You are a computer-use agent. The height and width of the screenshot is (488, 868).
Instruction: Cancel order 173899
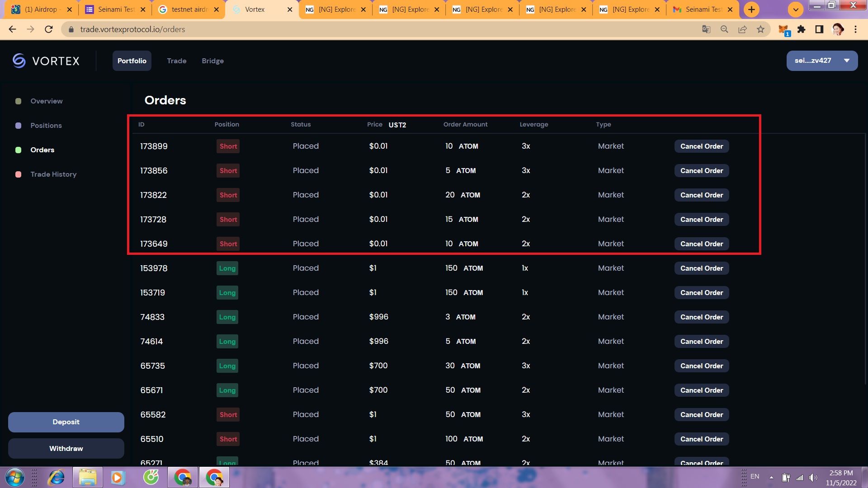coord(701,146)
